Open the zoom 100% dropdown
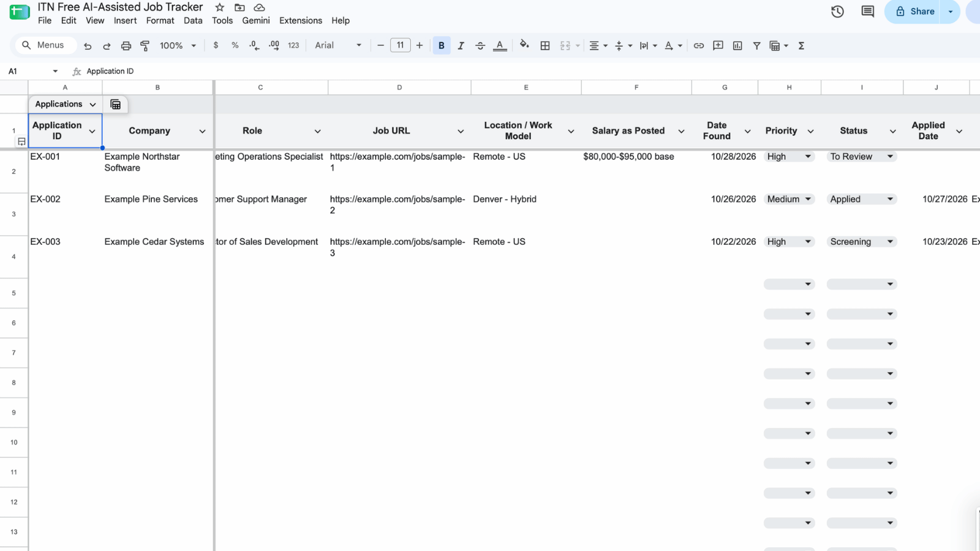The image size is (980, 551). (x=178, y=45)
